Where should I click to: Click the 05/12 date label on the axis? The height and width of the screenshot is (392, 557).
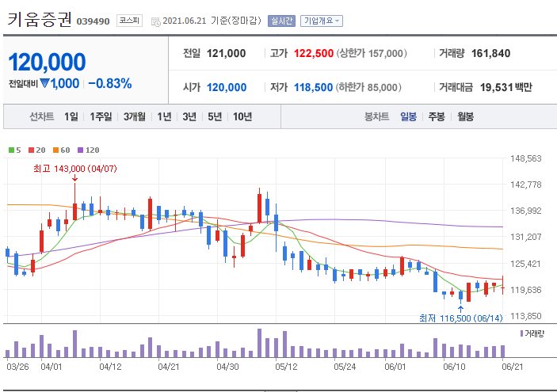[286, 367]
